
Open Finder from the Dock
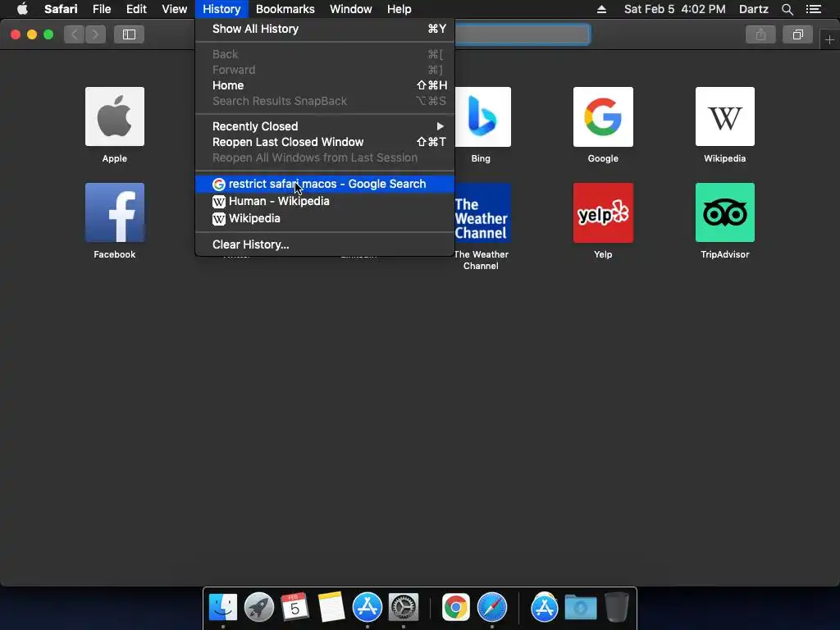(x=223, y=607)
